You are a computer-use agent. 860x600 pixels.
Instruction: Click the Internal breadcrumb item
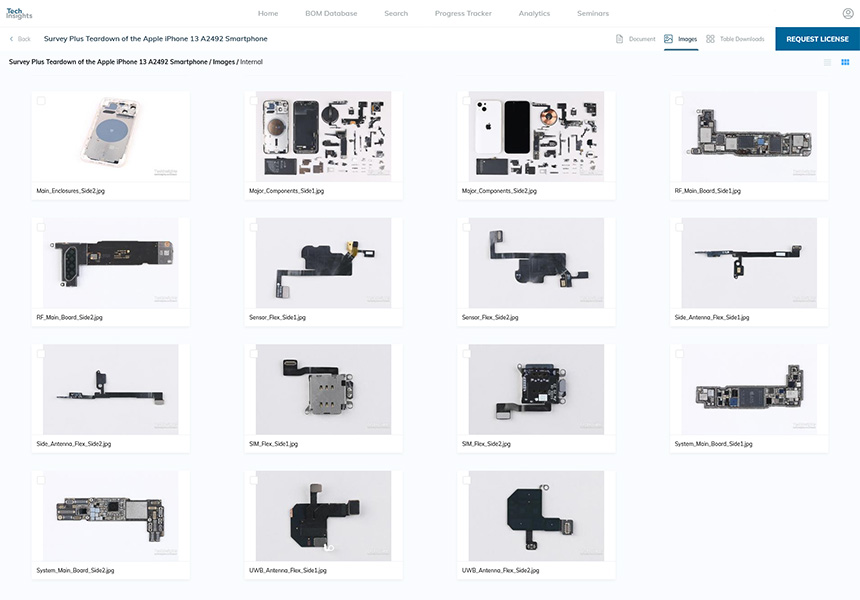[251, 62]
